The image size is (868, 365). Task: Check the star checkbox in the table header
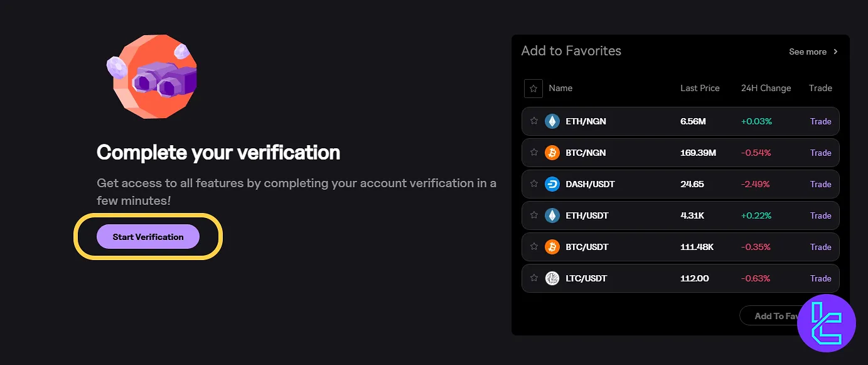[x=533, y=88]
